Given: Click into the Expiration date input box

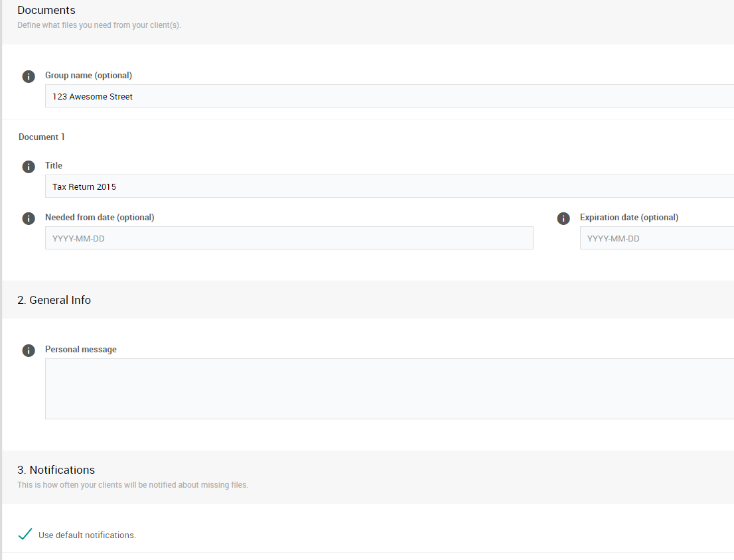Looking at the screenshot, I should [656, 238].
